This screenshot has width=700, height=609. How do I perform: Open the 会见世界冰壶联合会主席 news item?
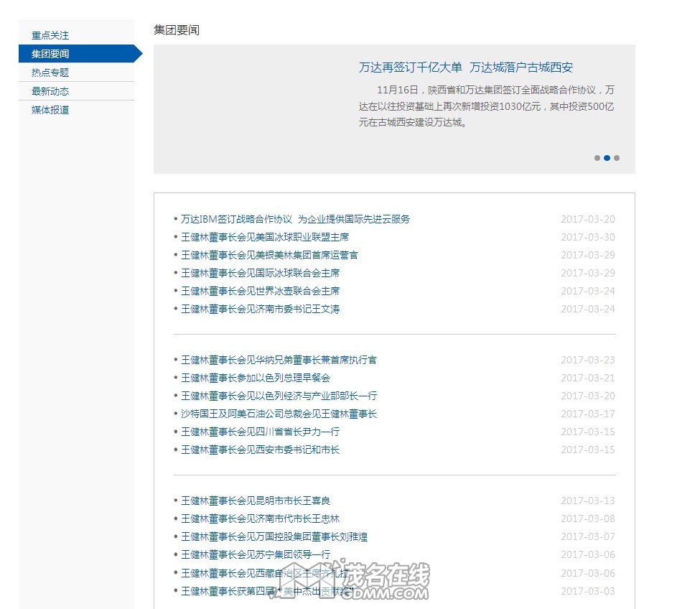pyautogui.click(x=260, y=291)
